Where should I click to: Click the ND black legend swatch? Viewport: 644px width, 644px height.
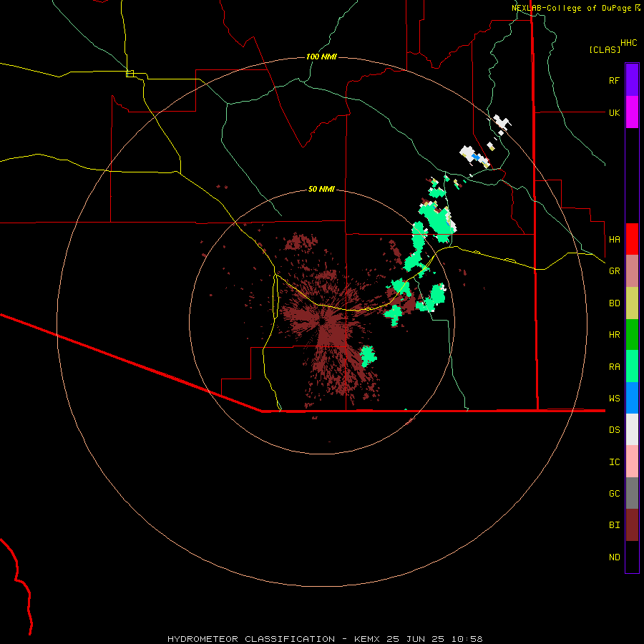click(632, 557)
